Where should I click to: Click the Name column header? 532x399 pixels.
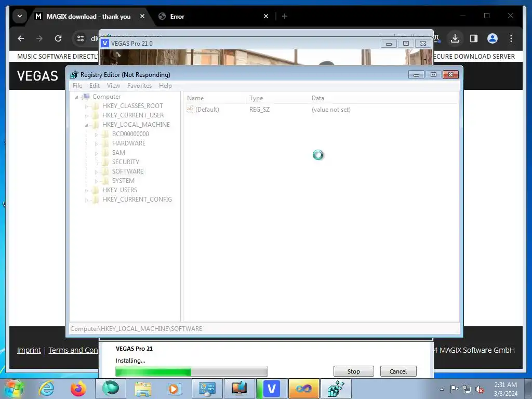(x=216, y=98)
